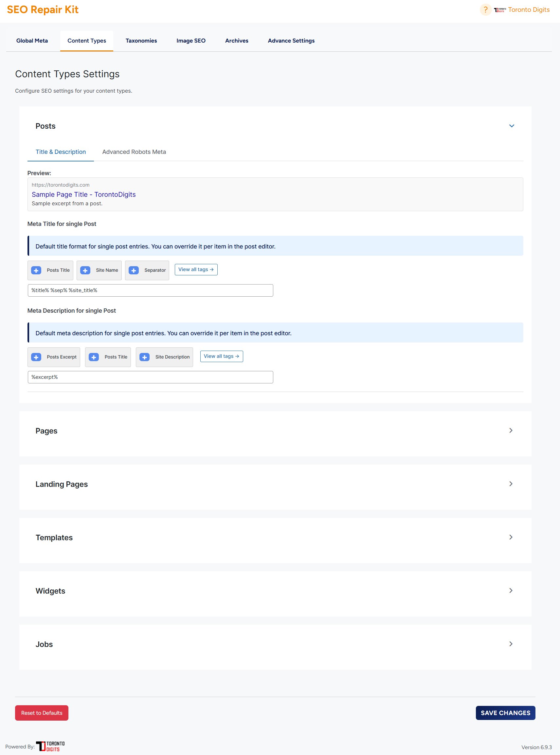Click plus icon for Posts Title title tag
Viewport: 560px width, 755px height.
tap(36, 270)
